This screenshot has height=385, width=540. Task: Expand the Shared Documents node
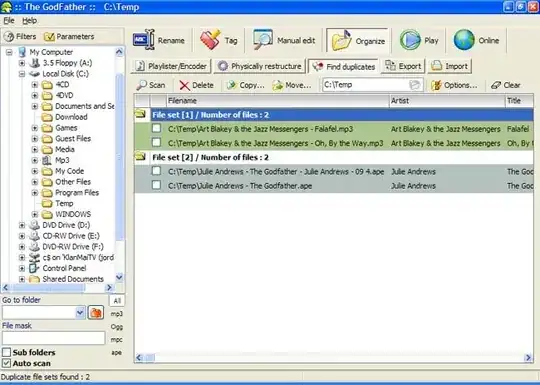[x=22, y=279]
